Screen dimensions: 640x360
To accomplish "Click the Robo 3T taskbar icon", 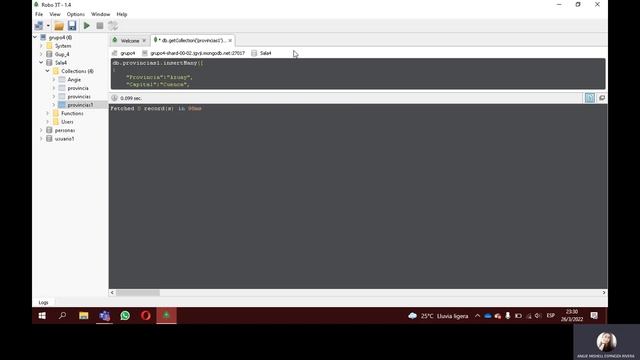I will click(x=167, y=316).
